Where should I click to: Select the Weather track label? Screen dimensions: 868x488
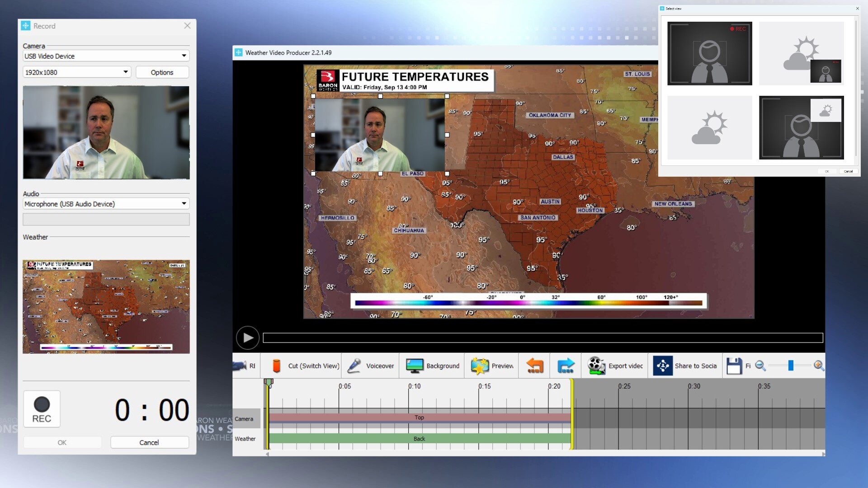[246, 439]
